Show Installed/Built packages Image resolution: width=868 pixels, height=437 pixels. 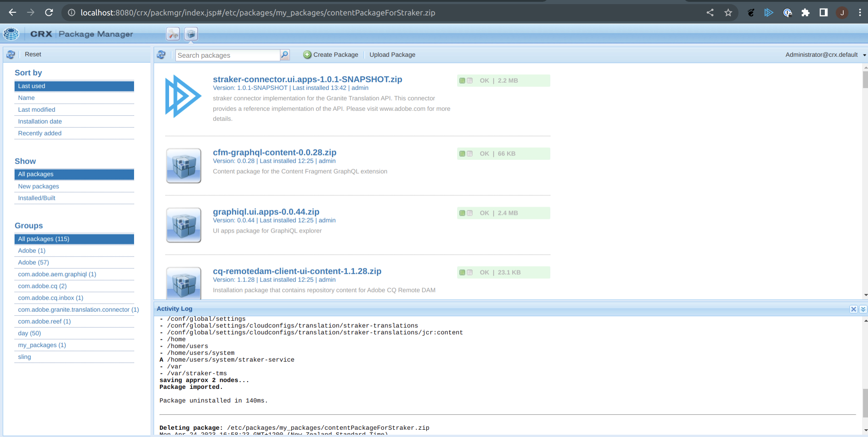74,199
